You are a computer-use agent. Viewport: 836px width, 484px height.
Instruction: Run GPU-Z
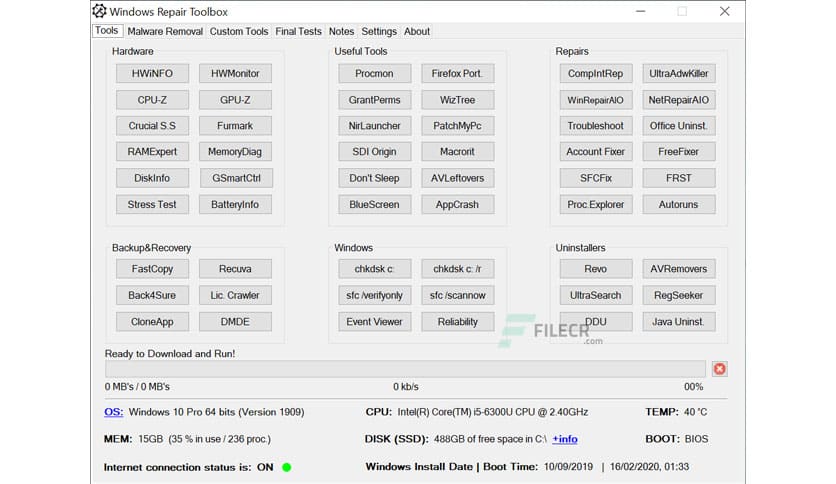235,100
